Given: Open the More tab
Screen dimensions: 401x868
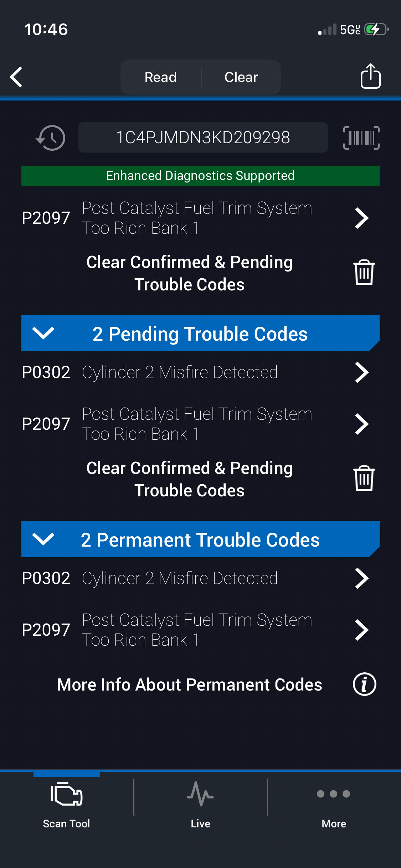Looking at the screenshot, I should [334, 802].
